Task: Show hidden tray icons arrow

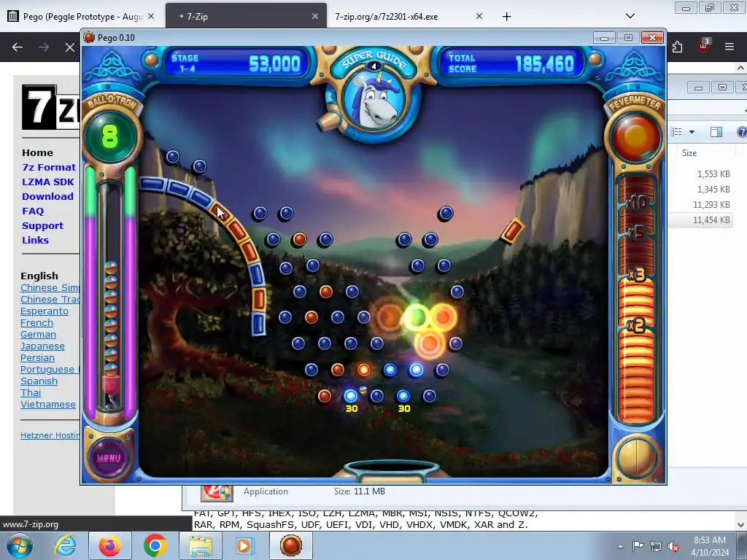Action: (x=620, y=546)
